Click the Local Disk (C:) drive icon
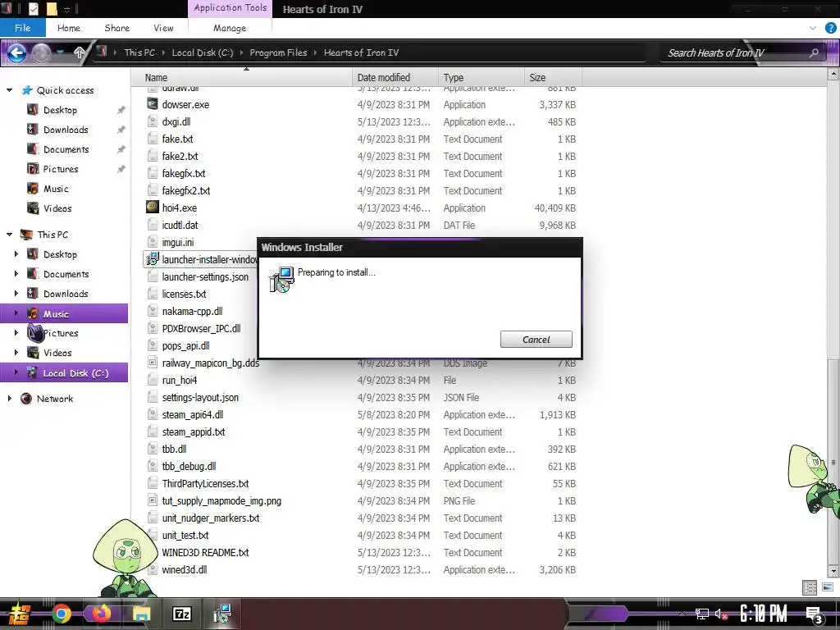 coord(33,373)
